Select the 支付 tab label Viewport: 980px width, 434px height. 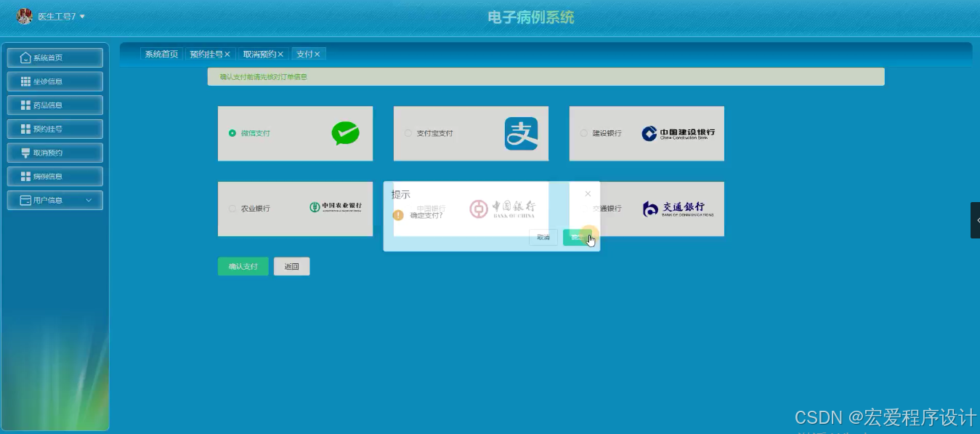[x=304, y=54]
